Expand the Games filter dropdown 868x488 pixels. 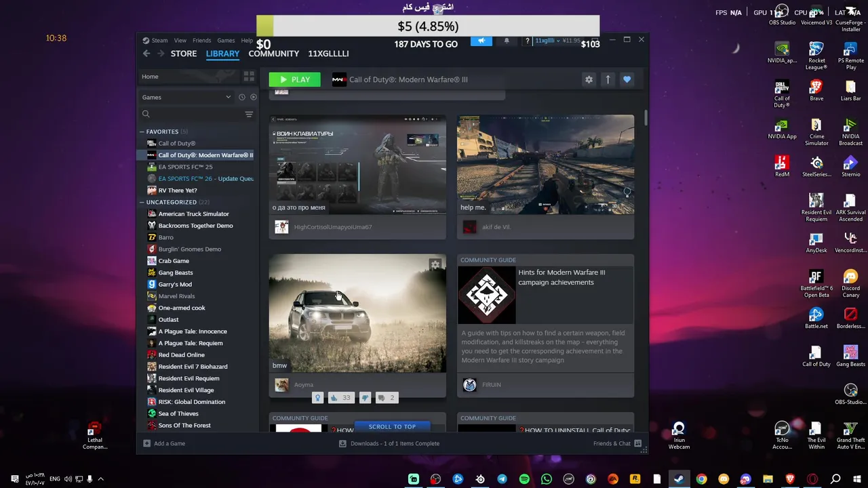[186, 97]
